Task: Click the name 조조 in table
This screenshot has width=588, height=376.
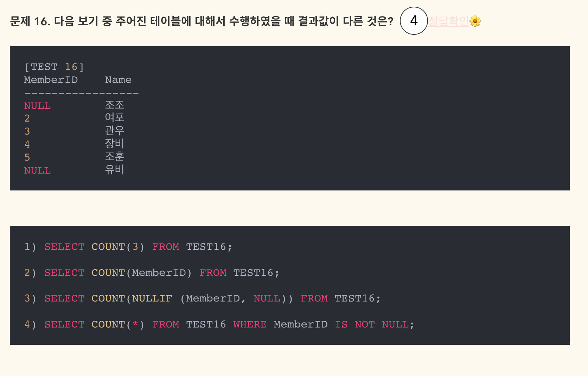Action: 115,105
